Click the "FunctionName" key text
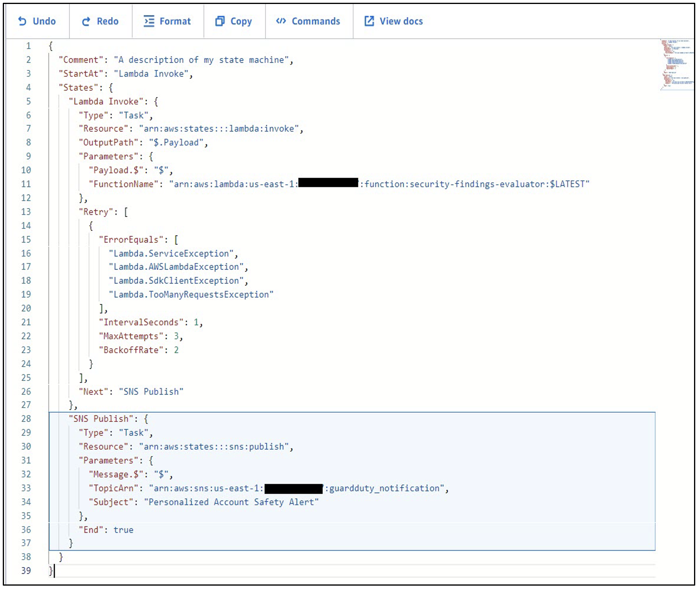Screen dimensions: 700x590 click(x=124, y=184)
